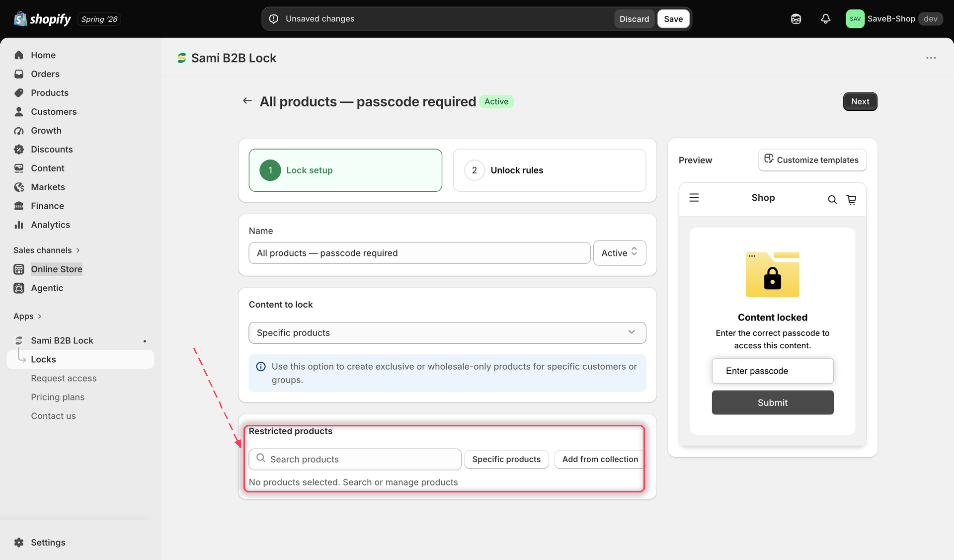The image size is (954, 560).
Task: Click the Save button
Action: [x=673, y=19]
